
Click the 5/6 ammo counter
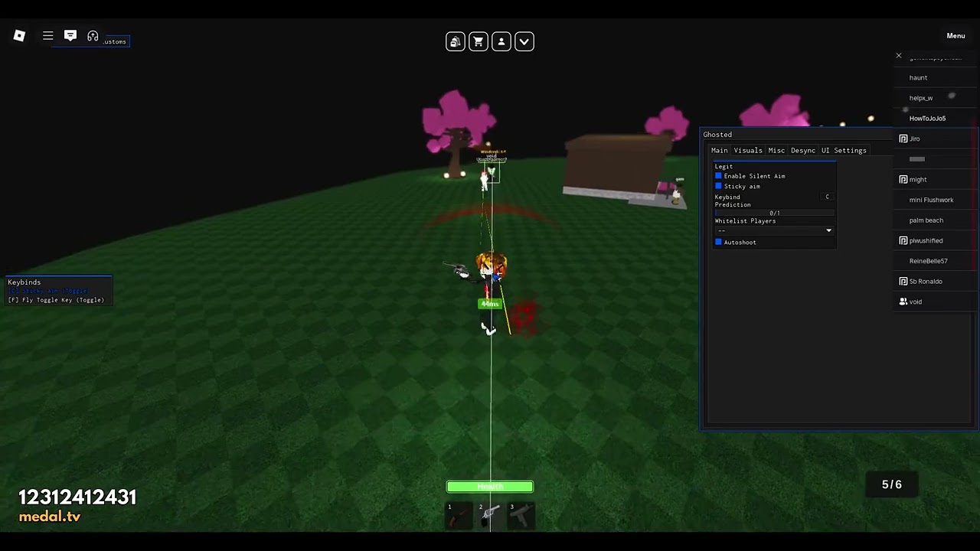892,484
